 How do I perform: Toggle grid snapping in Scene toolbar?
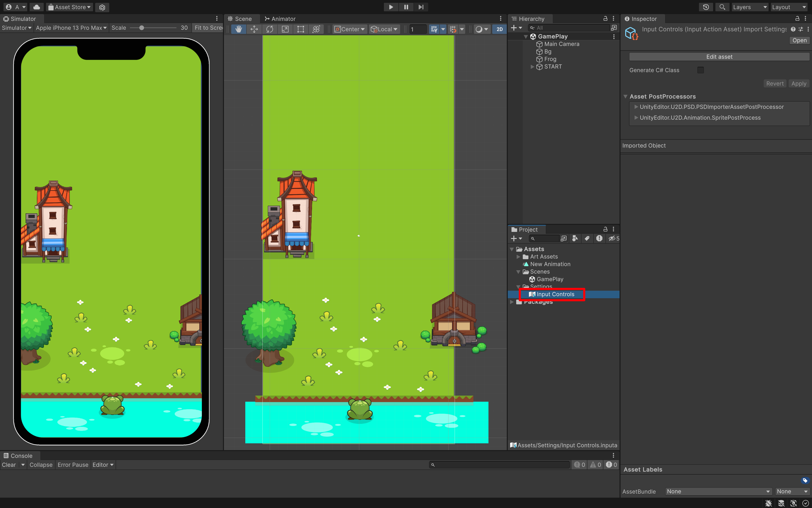click(x=453, y=29)
